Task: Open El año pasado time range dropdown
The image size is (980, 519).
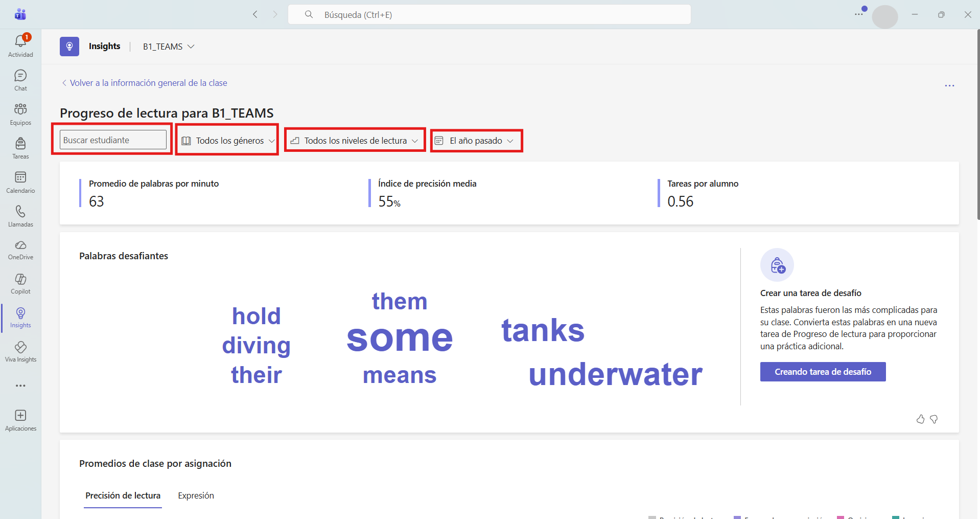Action: pyautogui.click(x=476, y=141)
